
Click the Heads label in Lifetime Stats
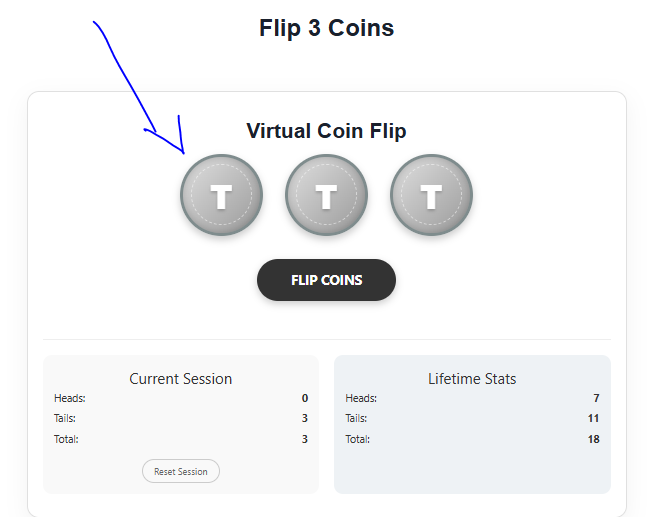coord(361,398)
